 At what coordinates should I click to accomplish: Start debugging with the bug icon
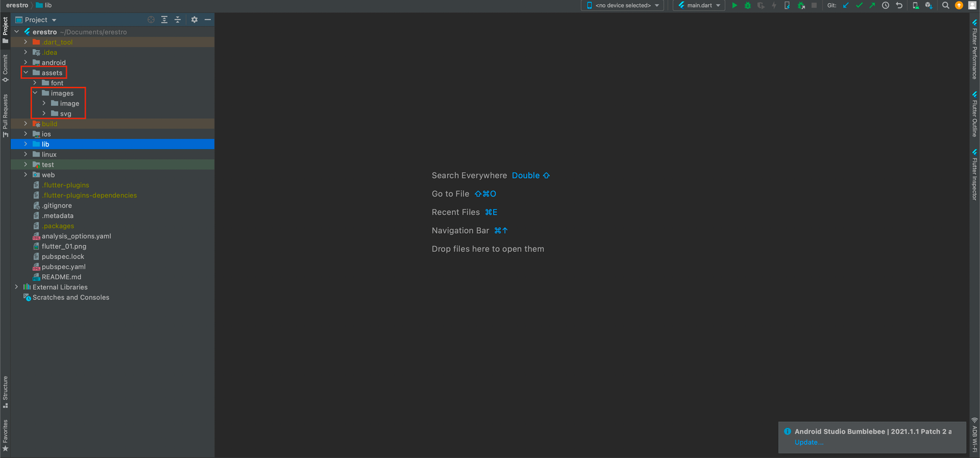pos(747,6)
